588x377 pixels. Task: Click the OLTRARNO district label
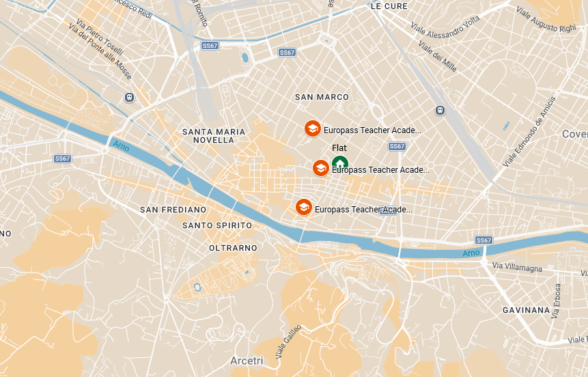[234, 248]
